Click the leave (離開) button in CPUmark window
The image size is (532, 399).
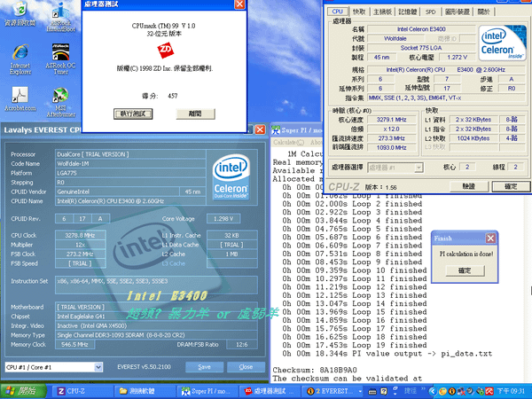click(195, 113)
